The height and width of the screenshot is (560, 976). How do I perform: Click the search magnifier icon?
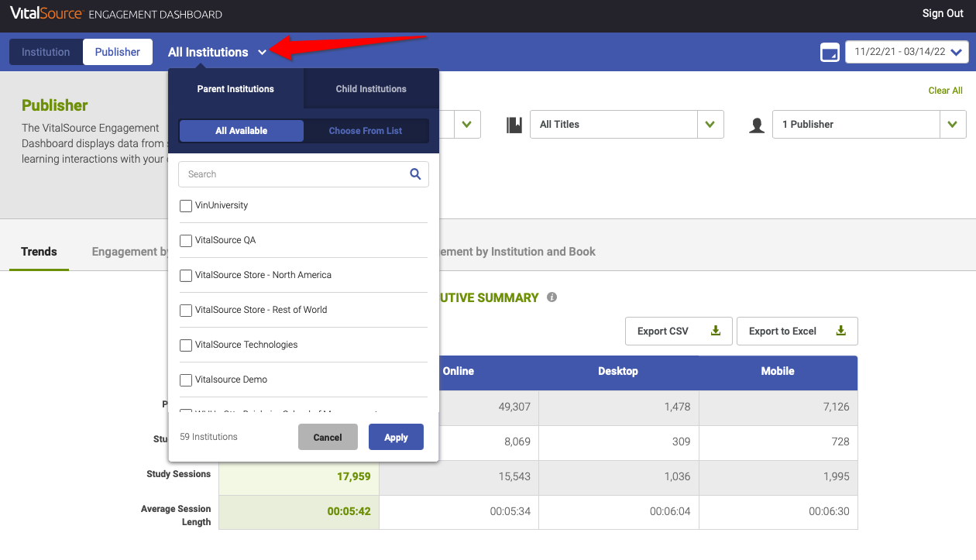point(415,174)
